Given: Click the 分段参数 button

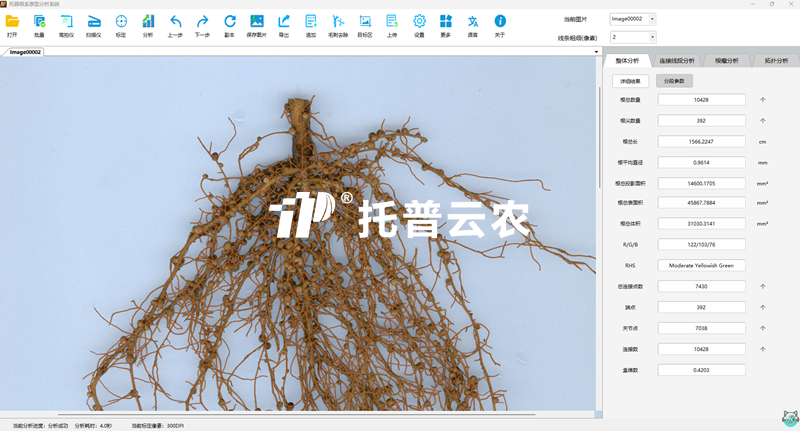Looking at the screenshot, I should point(674,81).
